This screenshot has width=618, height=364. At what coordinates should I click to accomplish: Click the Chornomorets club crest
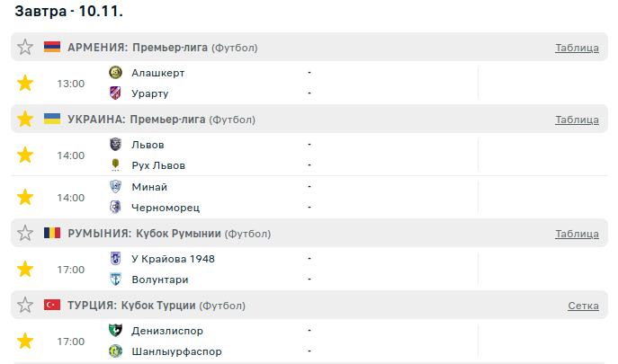coord(115,208)
